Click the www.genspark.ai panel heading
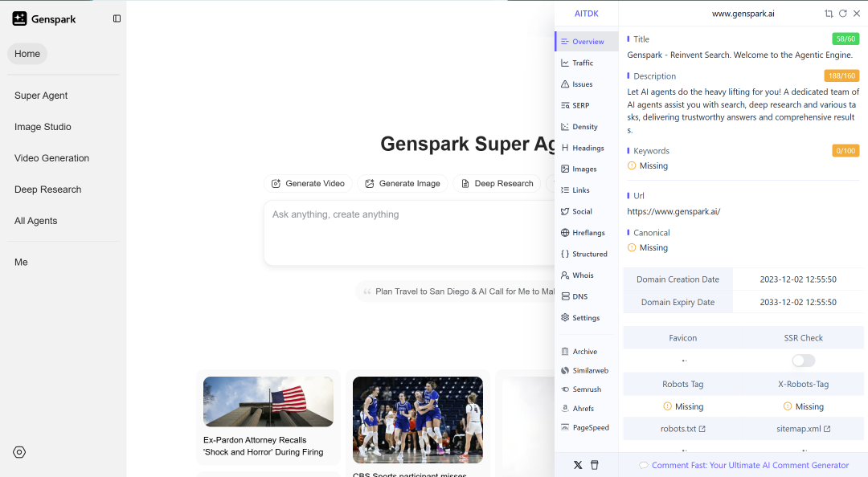This screenshot has height=477, width=868. coord(743,14)
